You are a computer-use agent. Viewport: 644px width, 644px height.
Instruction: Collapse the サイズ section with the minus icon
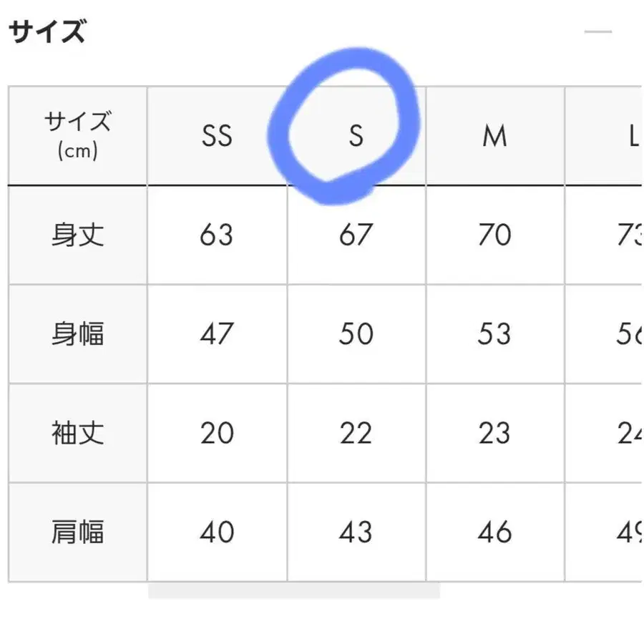pos(597,31)
